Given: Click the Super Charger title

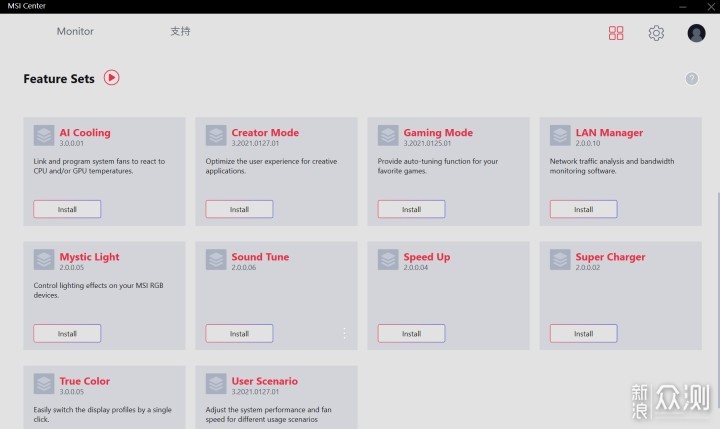Looking at the screenshot, I should tap(610, 257).
